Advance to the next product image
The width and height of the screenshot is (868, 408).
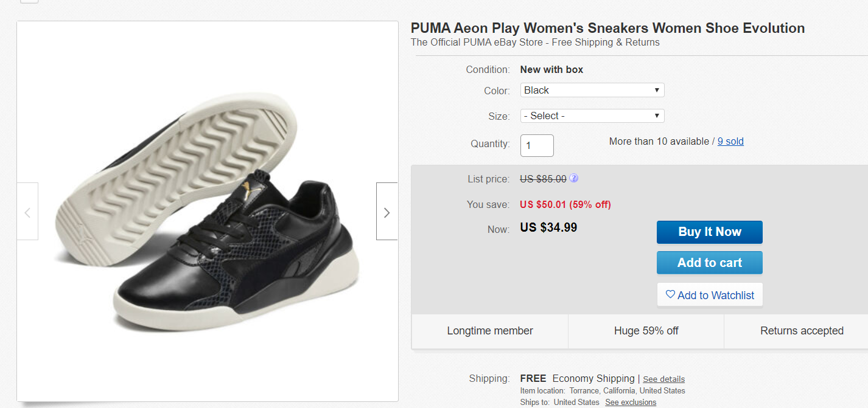pyautogui.click(x=387, y=212)
